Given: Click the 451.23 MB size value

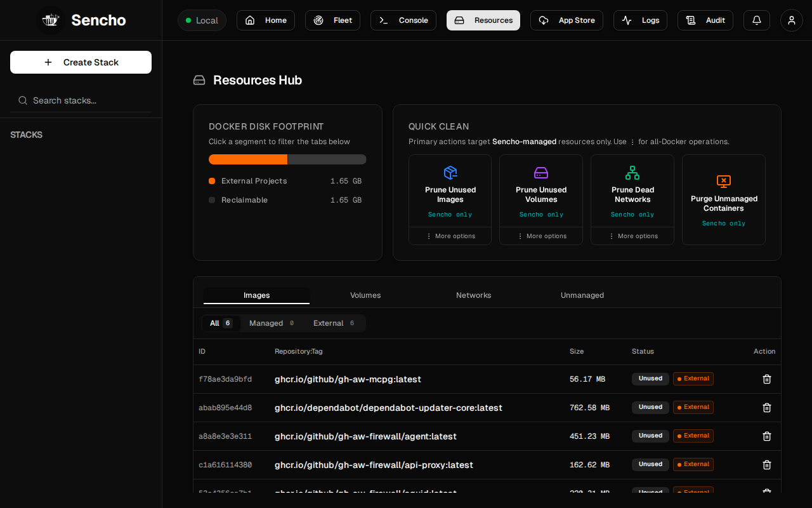Looking at the screenshot, I should click(589, 436).
